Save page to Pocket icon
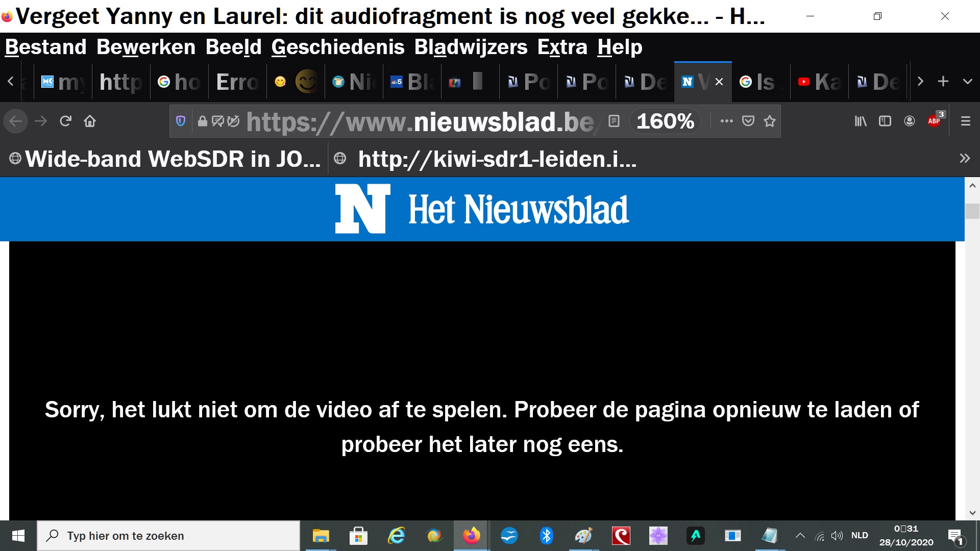This screenshot has height=551, width=980. pos(748,121)
